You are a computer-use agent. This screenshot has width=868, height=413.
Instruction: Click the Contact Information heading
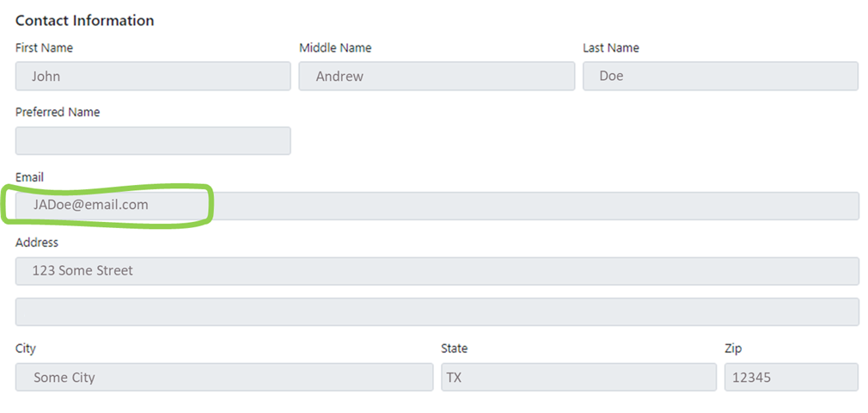tap(85, 20)
